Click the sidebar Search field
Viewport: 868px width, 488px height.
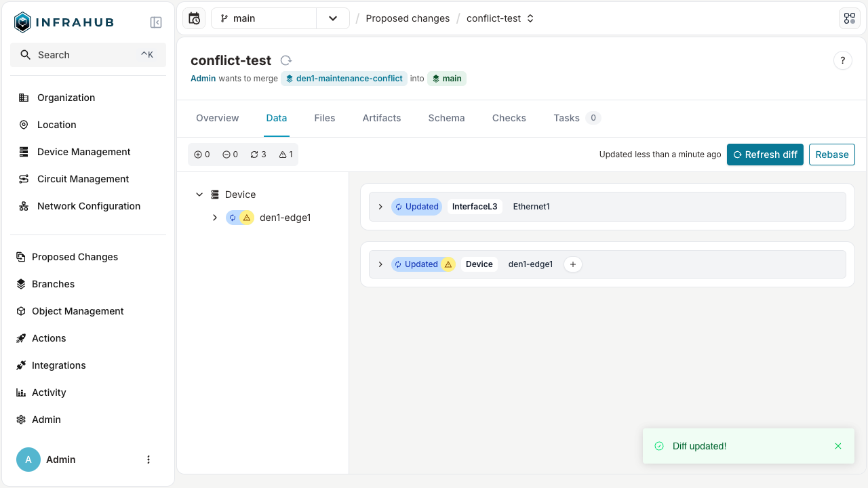point(88,55)
